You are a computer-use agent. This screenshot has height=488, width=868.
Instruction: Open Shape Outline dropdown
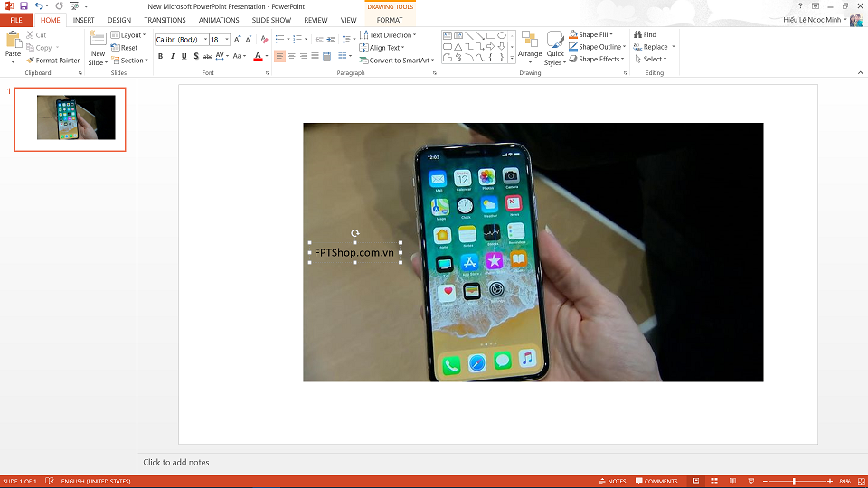598,47
